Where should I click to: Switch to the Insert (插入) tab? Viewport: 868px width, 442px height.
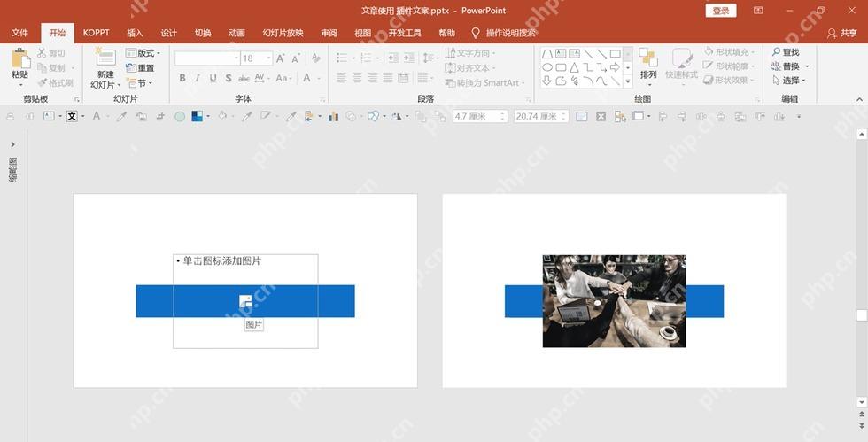135,34
